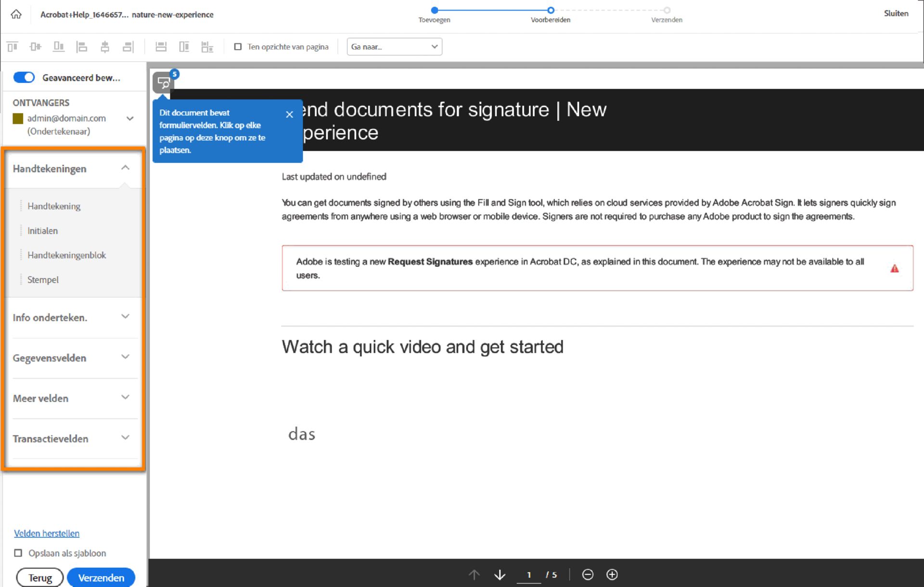Click the align left edges icon
924x587 pixels.
tap(82, 47)
